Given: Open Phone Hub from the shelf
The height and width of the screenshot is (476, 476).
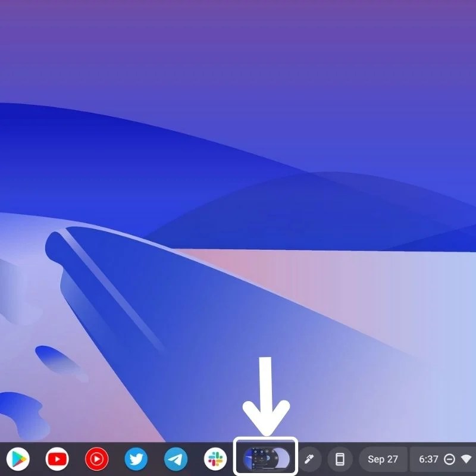Looking at the screenshot, I should point(340,459).
